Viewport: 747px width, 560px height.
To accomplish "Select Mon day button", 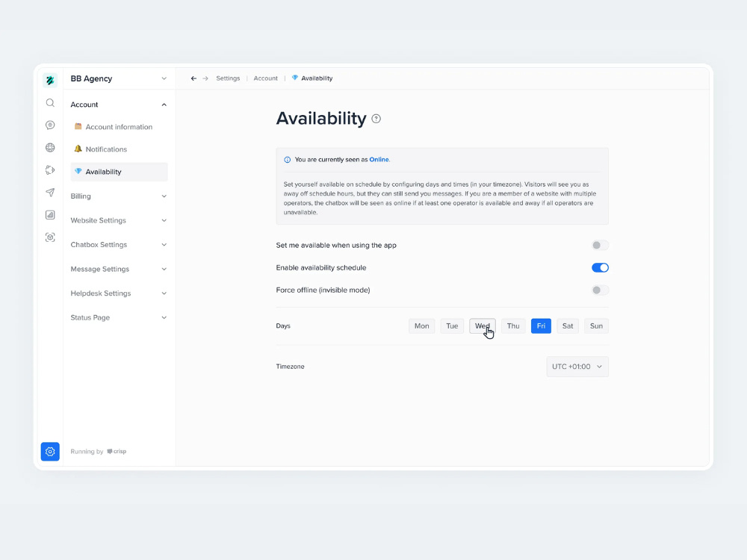I will tap(421, 326).
